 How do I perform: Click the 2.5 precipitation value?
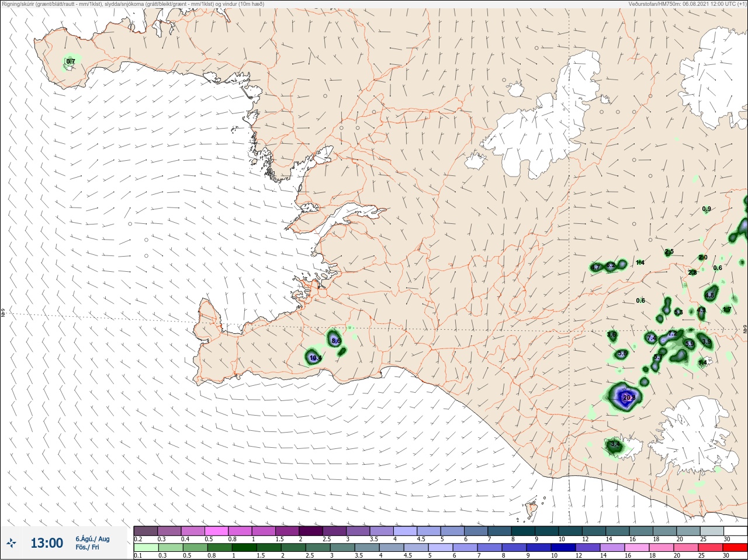(x=669, y=252)
